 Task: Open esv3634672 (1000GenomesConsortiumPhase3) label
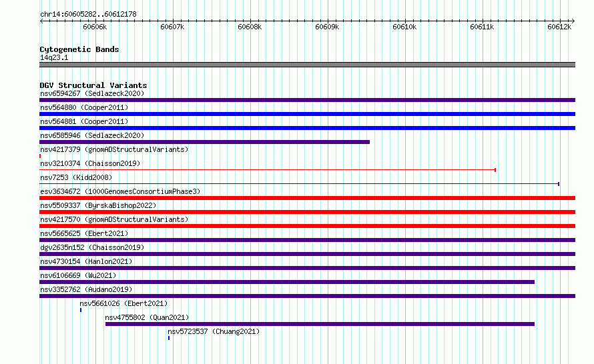pos(120,191)
